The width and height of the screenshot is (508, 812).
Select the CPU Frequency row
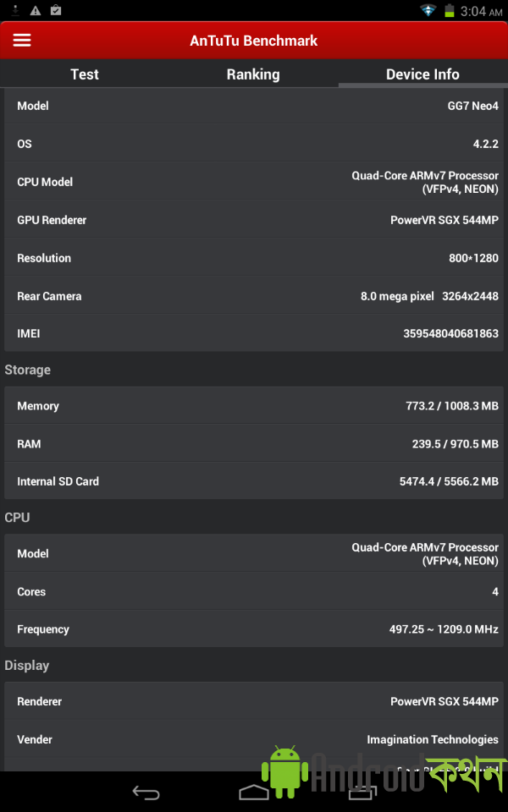[253, 629]
